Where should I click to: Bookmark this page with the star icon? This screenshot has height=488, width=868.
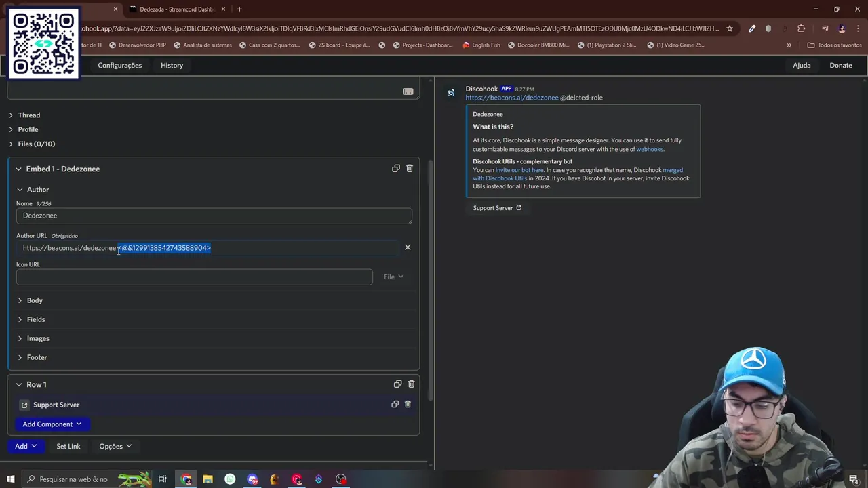(x=730, y=28)
